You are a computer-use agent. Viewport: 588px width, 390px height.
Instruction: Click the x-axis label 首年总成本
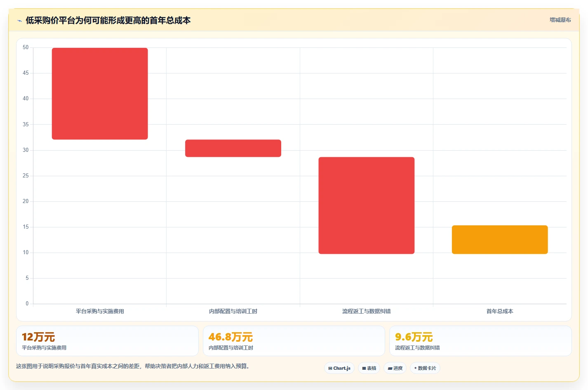[x=500, y=311]
